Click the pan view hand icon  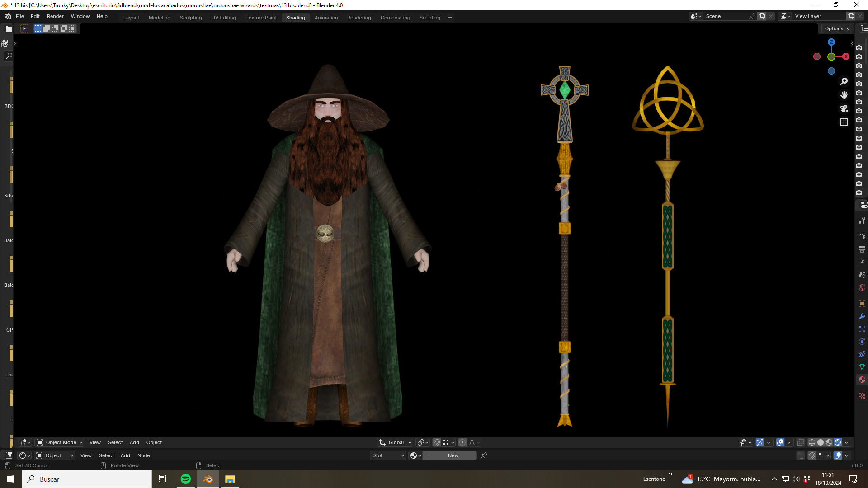point(844,95)
